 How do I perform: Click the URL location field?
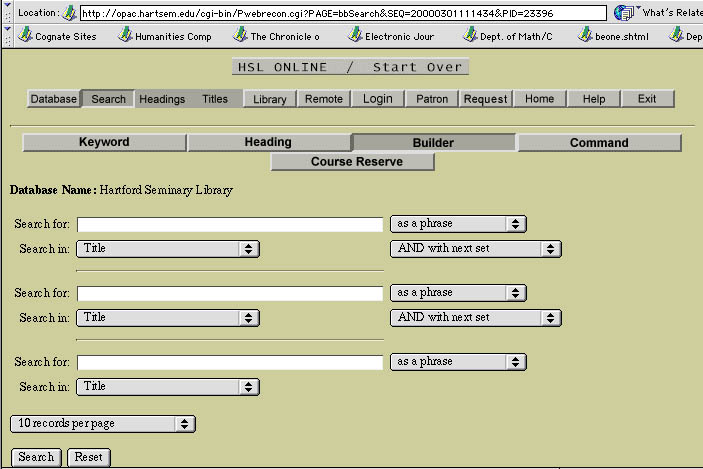tap(343, 13)
